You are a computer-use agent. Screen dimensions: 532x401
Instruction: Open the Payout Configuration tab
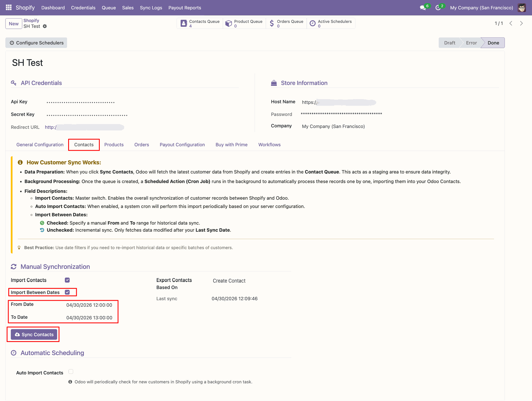pyautogui.click(x=182, y=145)
